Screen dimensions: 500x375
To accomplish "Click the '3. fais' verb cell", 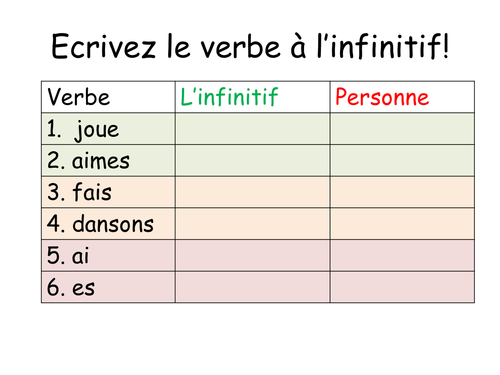I will [x=108, y=192].
